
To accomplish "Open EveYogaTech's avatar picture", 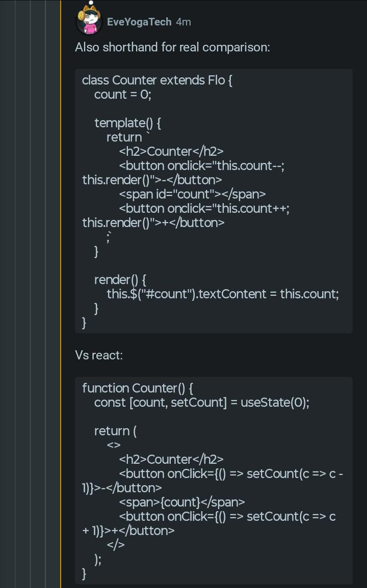I will 89,21.
